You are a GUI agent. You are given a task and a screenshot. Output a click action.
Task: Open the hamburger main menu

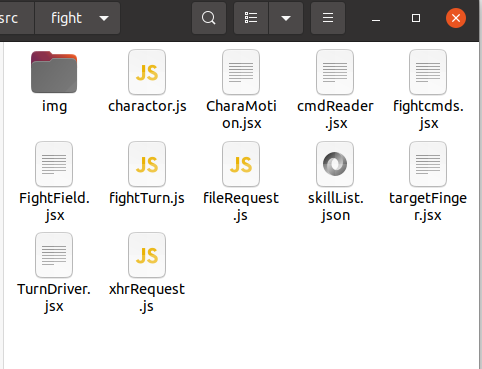coord(328,18)
